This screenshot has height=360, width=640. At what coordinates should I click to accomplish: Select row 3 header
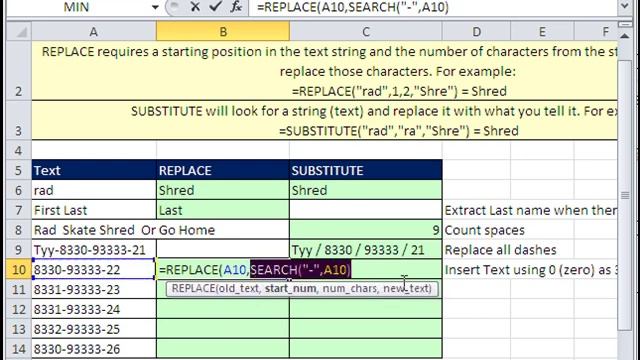(19, 120)
